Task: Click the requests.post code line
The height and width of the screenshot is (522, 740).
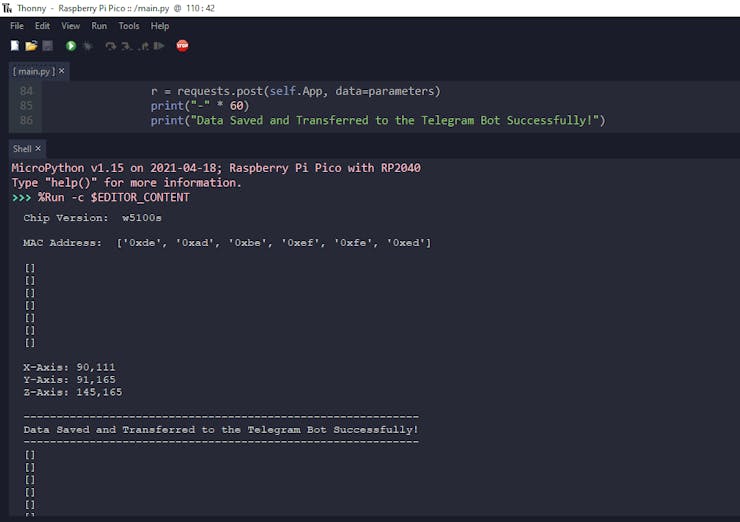Action: click(295, 91)
